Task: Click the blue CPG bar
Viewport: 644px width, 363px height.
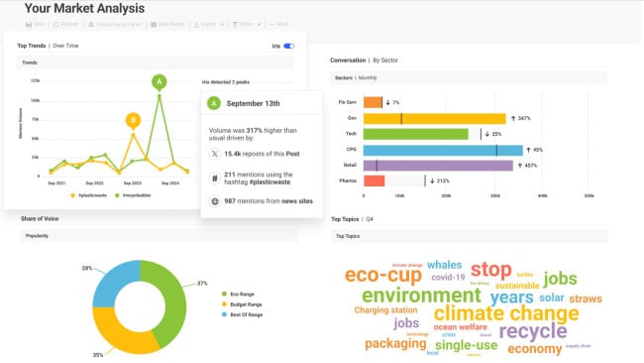Action: coord(443,150)
